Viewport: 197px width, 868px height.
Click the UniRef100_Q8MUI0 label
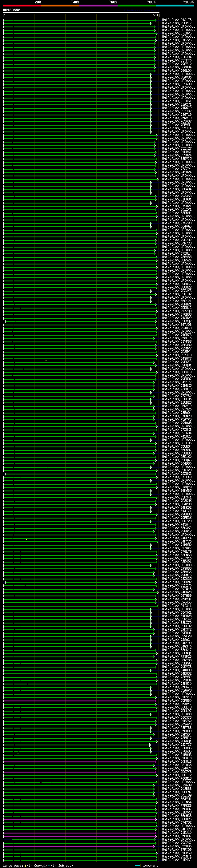click(176, 684)
